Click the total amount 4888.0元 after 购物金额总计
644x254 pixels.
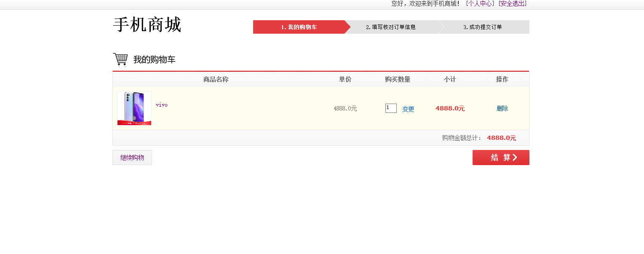point(501,138)
